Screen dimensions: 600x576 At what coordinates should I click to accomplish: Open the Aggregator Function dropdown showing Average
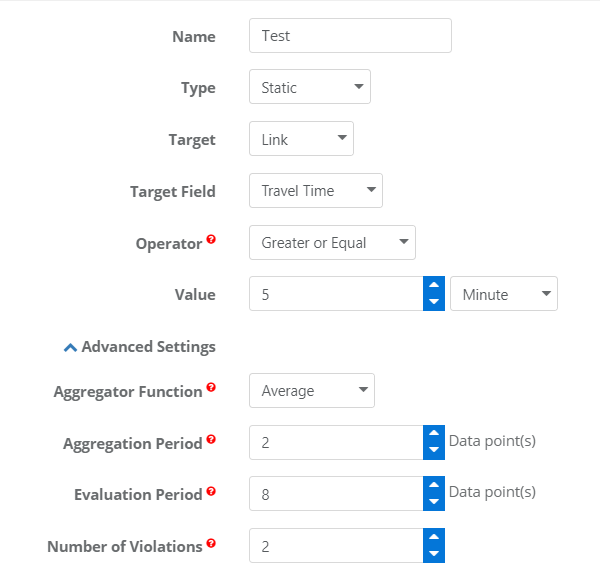click(312, 390)
